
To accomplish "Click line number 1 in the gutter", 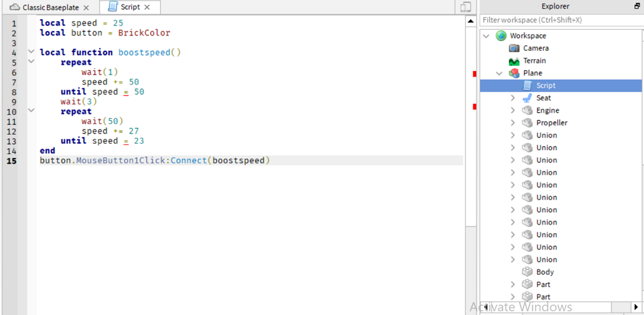I will tap(14, 24).
